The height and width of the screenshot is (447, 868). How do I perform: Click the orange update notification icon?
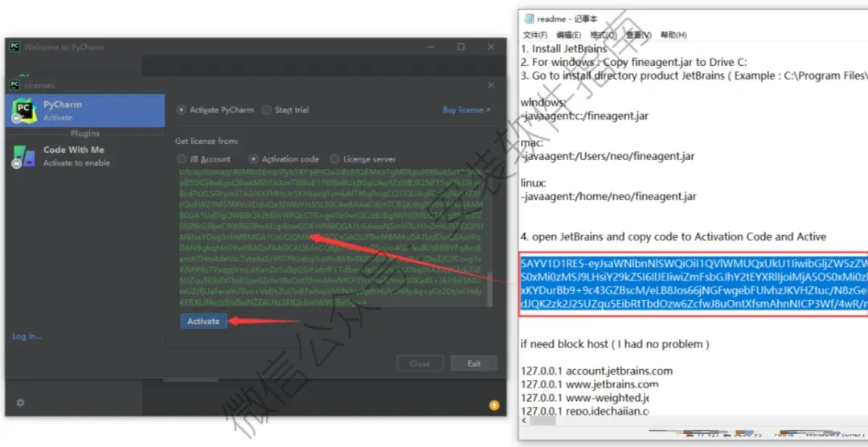click(493, 405)
